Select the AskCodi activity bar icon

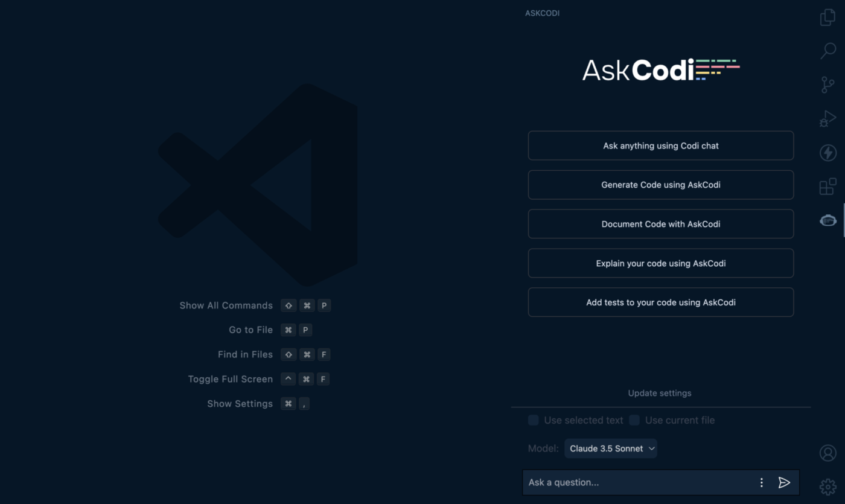pos(827,220)
